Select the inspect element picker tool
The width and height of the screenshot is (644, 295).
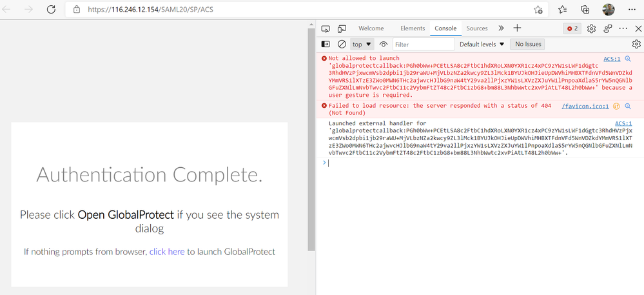coord(326,28)
